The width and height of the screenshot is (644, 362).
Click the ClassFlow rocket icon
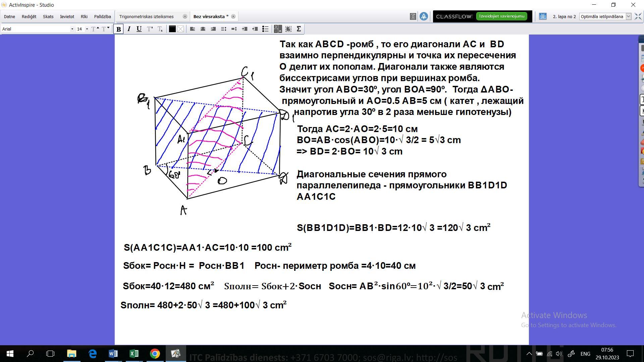tap(424, 16)
